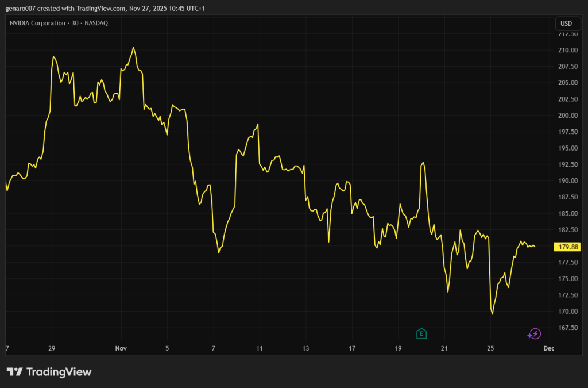
Task: Click the yellow 179.88 current price label
Action: pos(567,247)
